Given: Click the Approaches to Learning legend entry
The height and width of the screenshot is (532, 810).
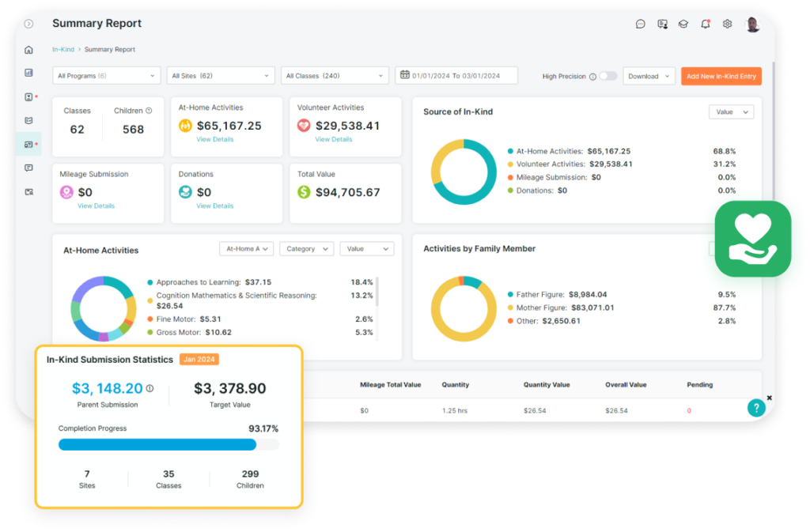Looking at the screenshot, I should tap(209, 282).
